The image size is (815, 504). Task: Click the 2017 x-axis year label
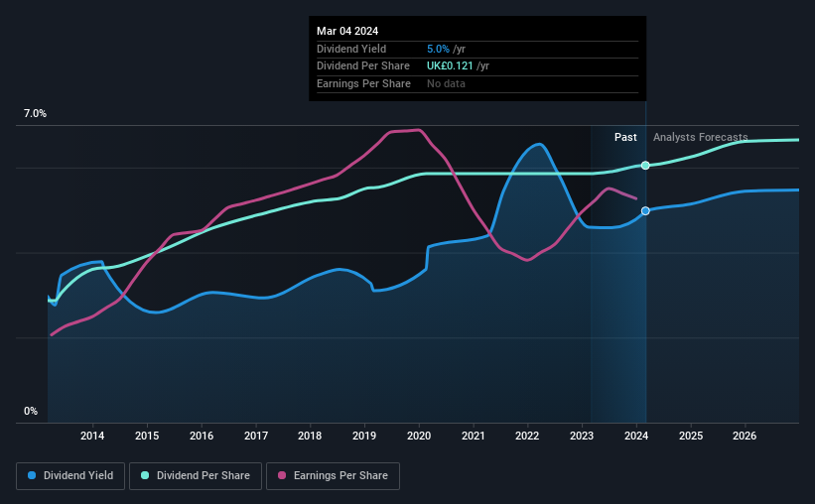[256, 436]
